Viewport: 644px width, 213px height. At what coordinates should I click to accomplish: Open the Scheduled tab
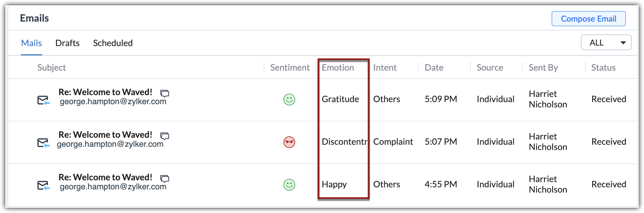point(113,43)
